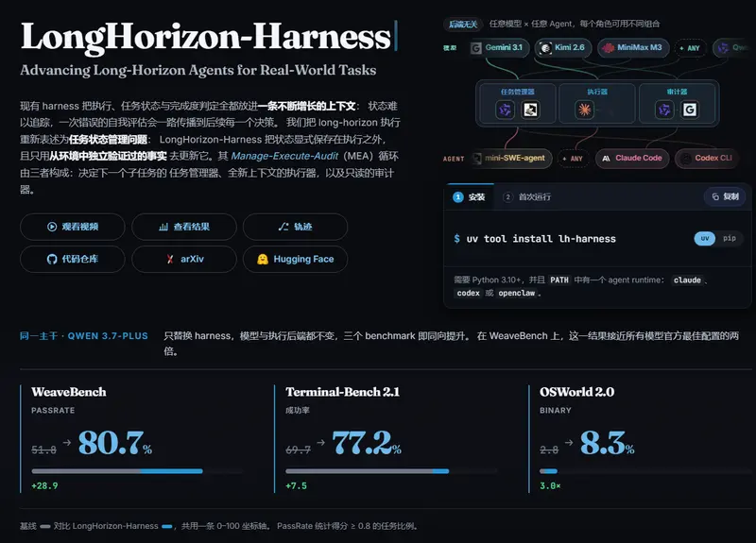Copy the install command with 复制 button
This screenshot has width=756, height=543.
pos(725,196)
